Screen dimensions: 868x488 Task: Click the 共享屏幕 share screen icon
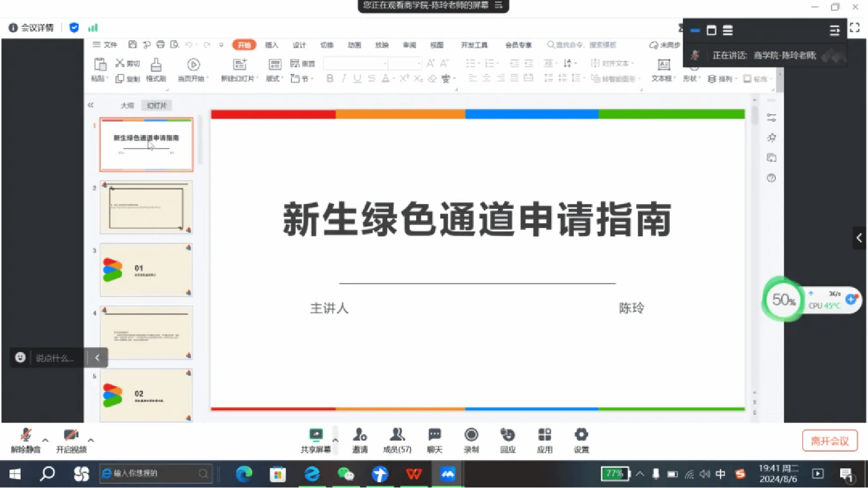(316, 435)
